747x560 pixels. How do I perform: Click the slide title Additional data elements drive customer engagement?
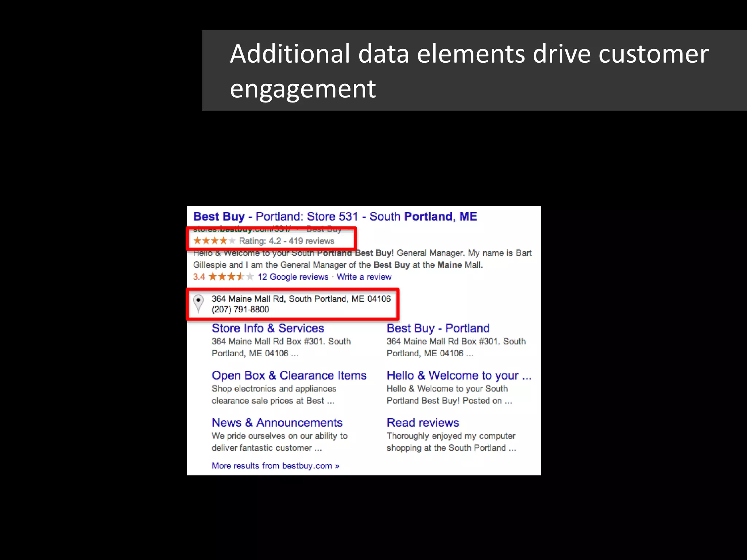pos(469,71)
